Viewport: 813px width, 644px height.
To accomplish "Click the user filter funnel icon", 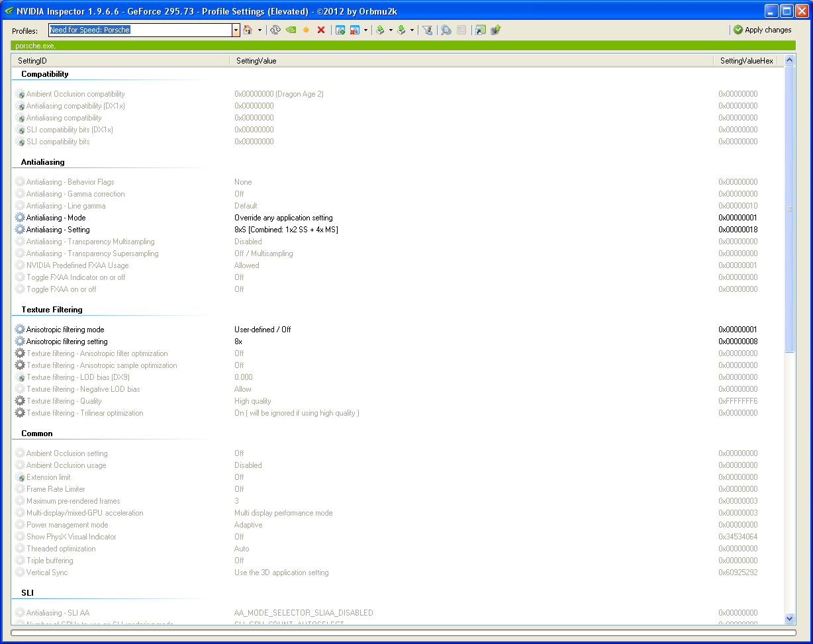I will (428, 30).
